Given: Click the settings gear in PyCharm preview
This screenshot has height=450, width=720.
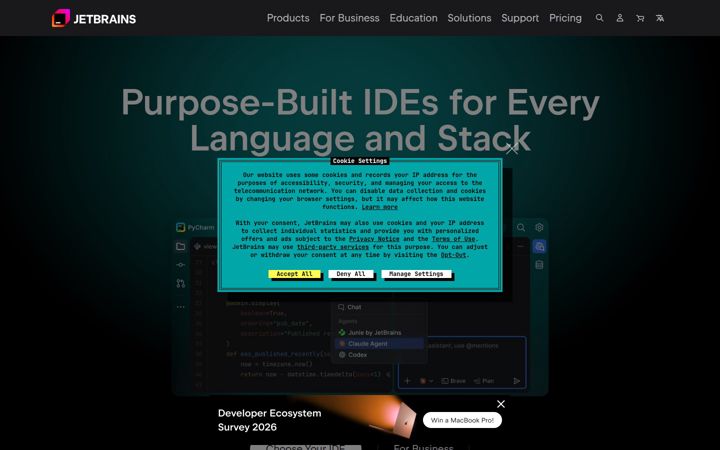Looking at the screenshot, I should (539, 227).
